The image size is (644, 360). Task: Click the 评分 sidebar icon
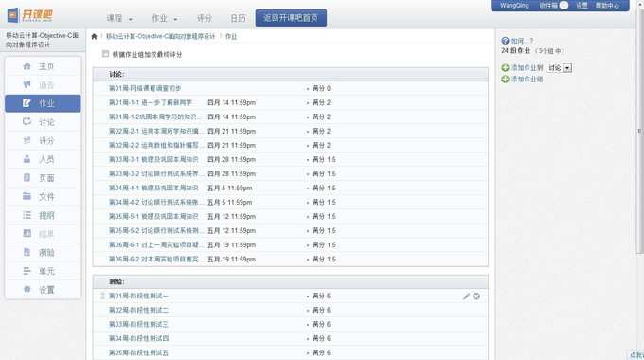tap(27, 140)
